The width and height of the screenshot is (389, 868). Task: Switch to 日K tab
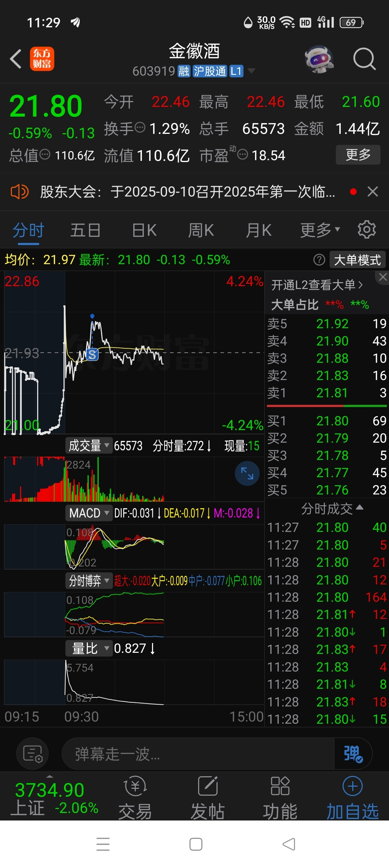point(144,230)
